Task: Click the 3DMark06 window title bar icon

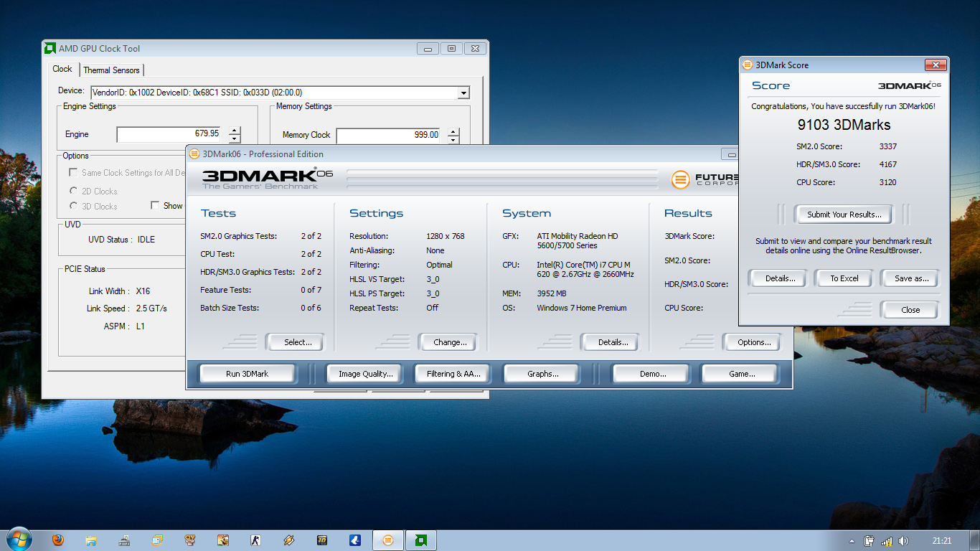Action: click(x=194, y=154)
